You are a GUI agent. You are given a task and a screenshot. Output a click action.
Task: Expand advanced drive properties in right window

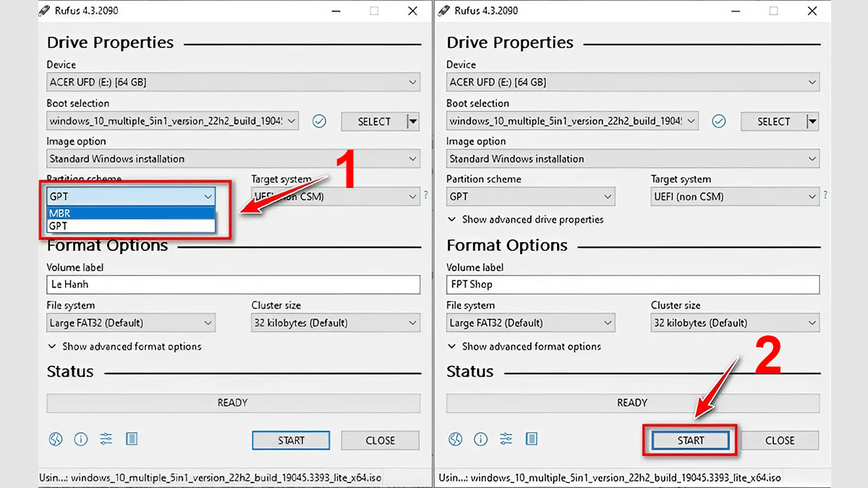525,220
